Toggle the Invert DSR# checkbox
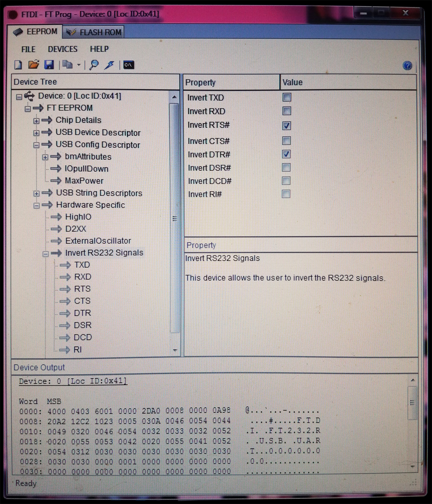 pos(286,167)
